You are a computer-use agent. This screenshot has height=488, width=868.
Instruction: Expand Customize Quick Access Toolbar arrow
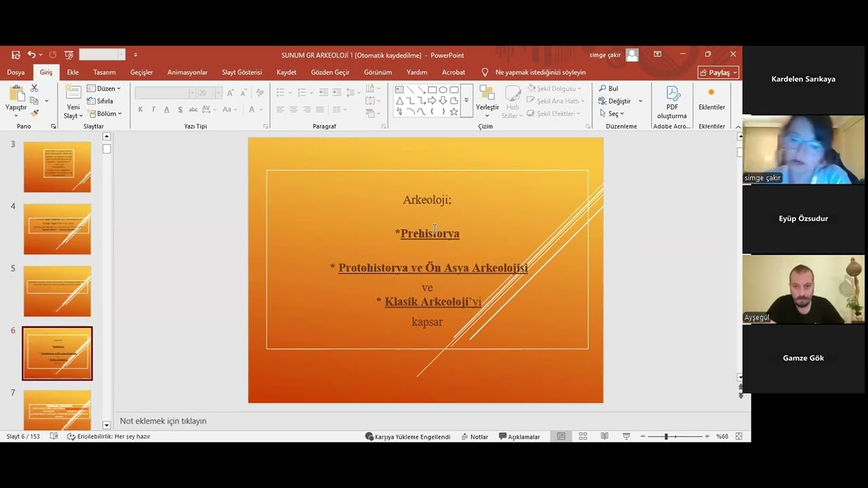pyautogui.click(x=136, y=55)
